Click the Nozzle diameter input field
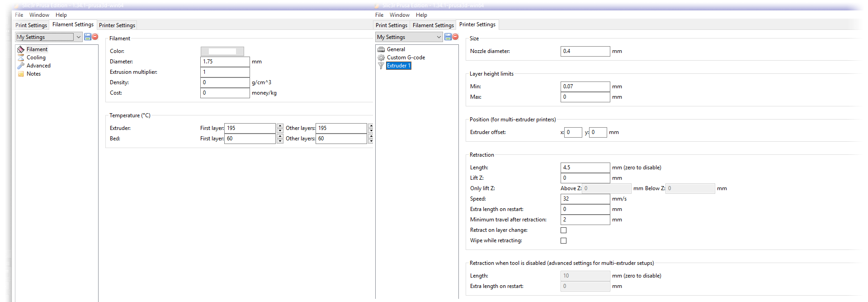 (x=585, y=51)
